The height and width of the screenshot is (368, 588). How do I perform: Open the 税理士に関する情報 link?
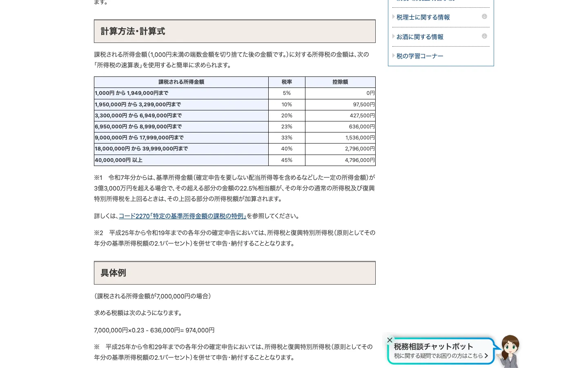click(x=423, y=17)
